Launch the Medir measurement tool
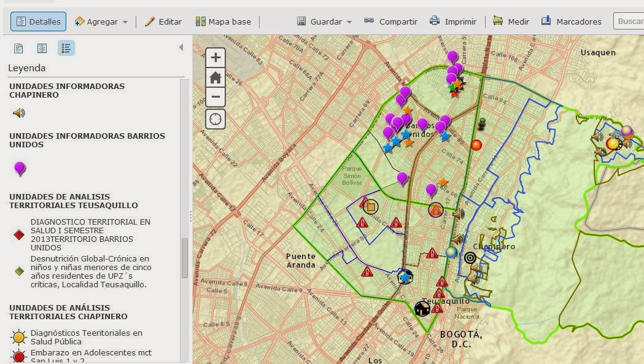Image resolution: width=644 pixels, height=364 pixels. [510, 21]
